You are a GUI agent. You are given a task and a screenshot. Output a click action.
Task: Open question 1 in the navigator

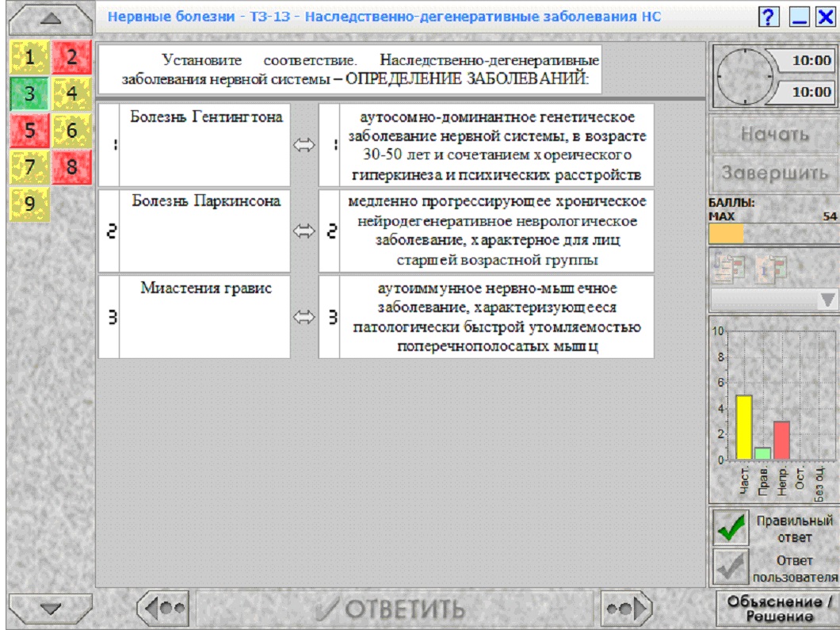click(x=29, y=57)
